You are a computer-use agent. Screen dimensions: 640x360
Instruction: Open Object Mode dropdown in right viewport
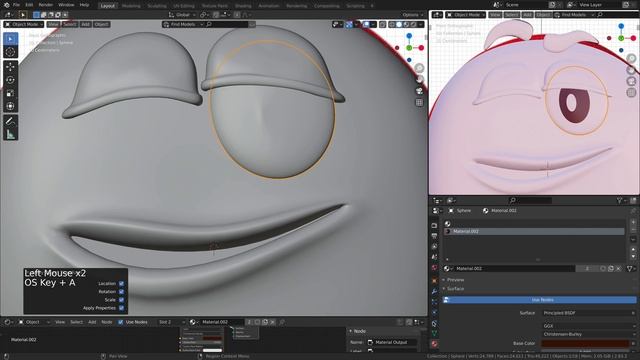(x=465, y=15)
